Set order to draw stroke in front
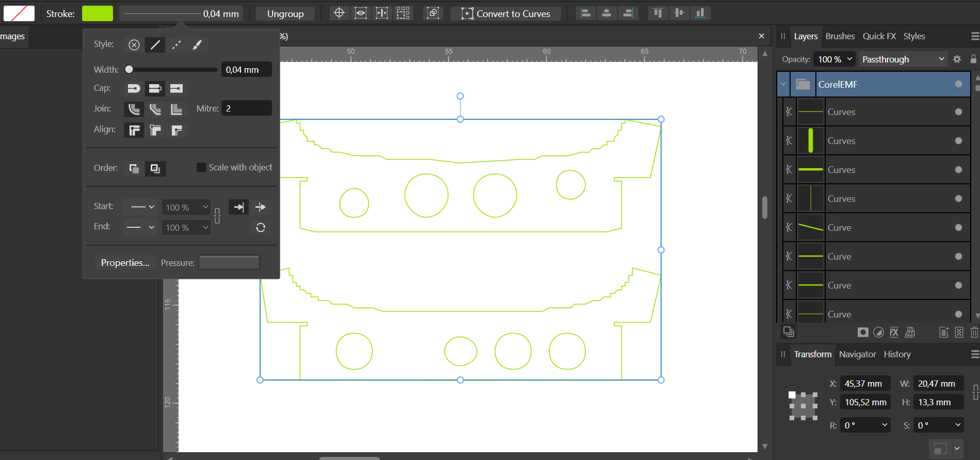 pos(155,168)
